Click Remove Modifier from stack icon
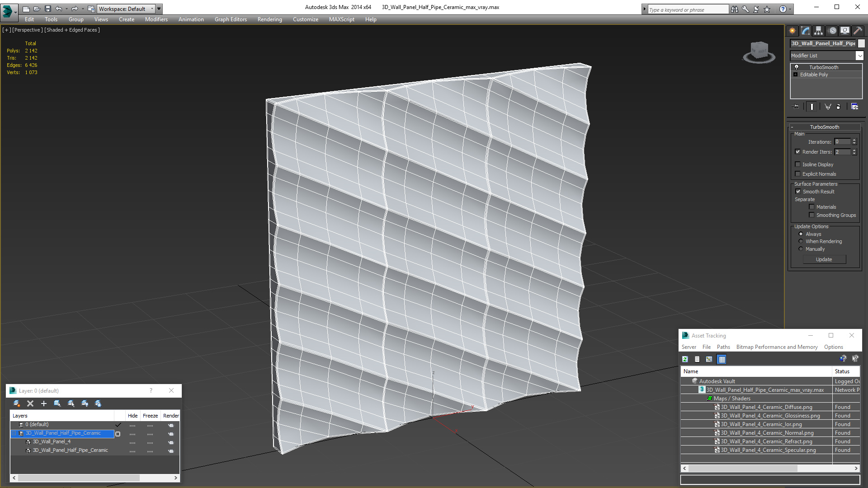Image resolution: width=868 pixels, height=488 pixels. 839,107
